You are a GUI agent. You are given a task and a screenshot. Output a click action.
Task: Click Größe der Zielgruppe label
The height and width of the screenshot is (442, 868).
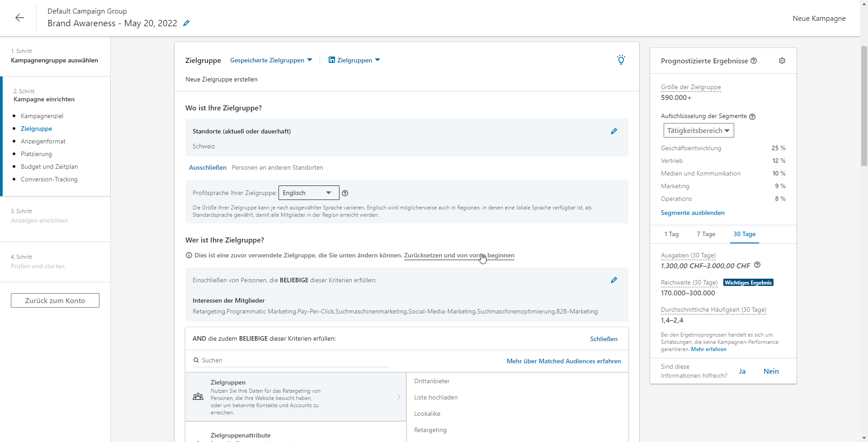[x=691, y=87]
